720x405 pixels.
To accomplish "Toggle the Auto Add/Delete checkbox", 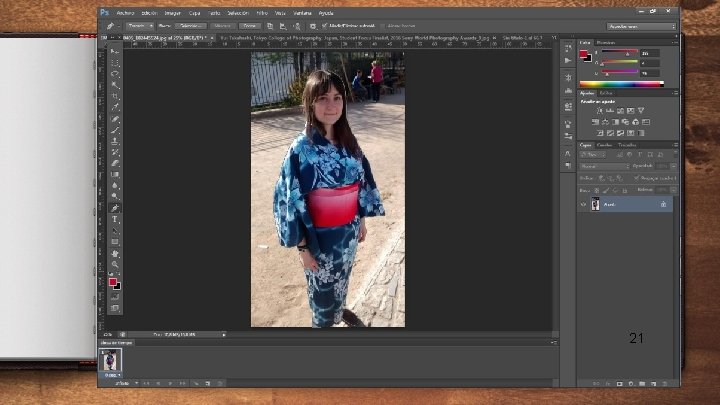I will click(x=325, y=26).
